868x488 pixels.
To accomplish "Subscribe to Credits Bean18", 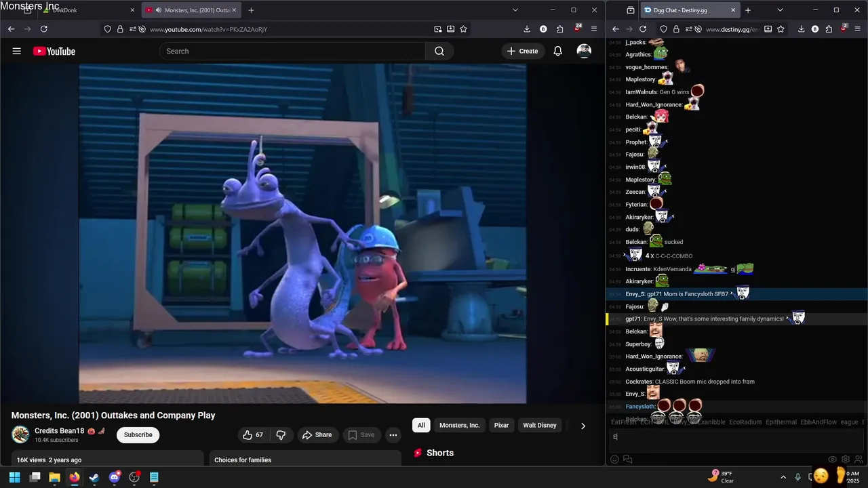I will click(138, 434).
